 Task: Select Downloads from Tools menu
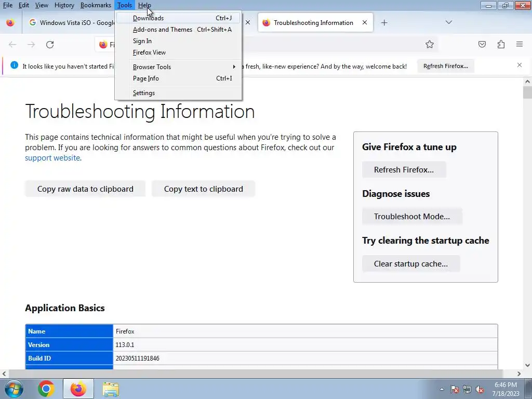179,18
